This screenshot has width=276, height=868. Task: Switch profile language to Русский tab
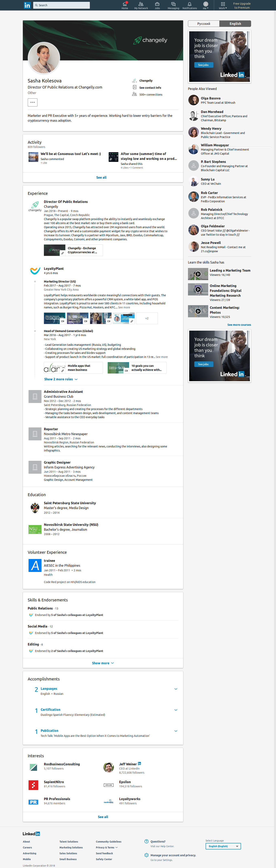tap(204, 24)
